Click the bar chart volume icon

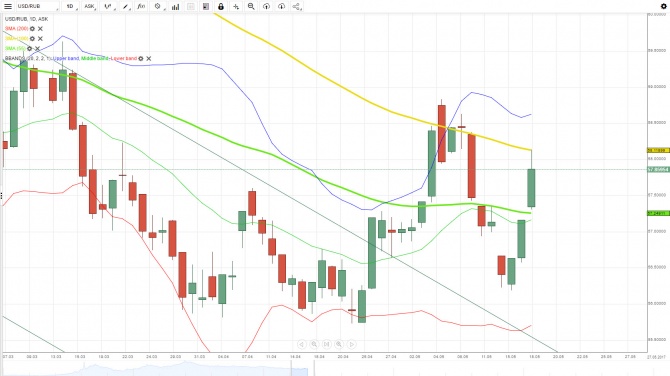[175, 6]
